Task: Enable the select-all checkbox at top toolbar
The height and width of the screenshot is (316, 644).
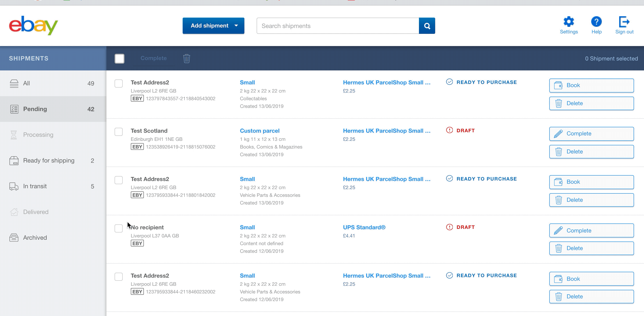Action: 120,58
